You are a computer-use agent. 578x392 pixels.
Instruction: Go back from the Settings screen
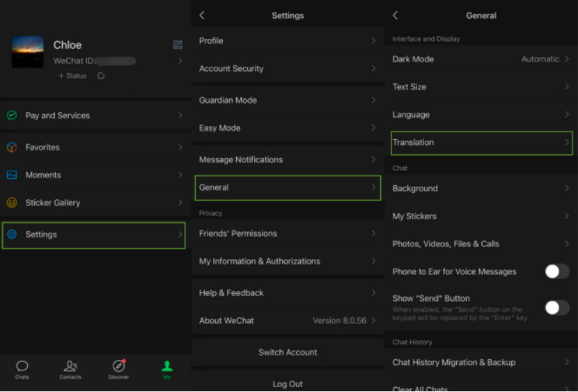(x=202, y=15)
